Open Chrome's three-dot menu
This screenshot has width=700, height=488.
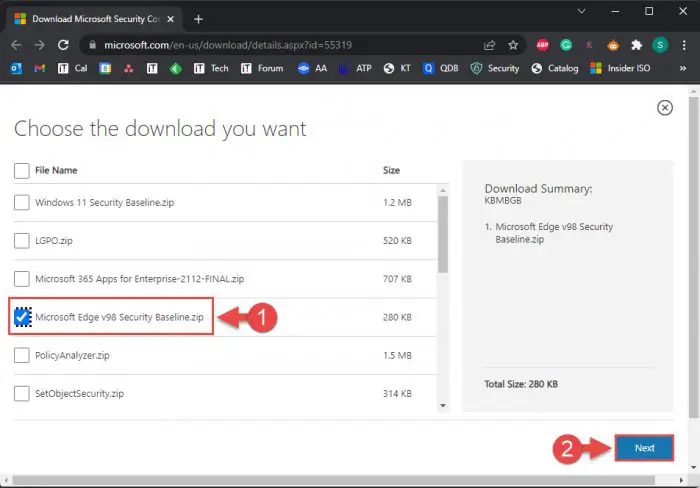coord(684,45)
